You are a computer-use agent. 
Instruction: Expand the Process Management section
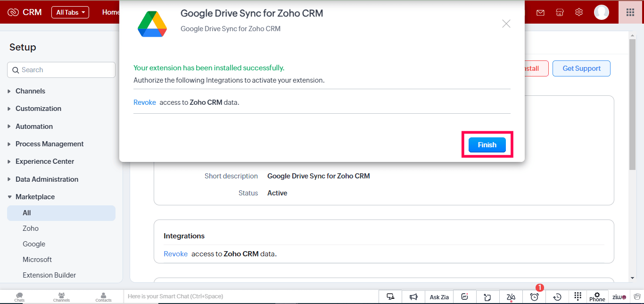pos(50,144)
